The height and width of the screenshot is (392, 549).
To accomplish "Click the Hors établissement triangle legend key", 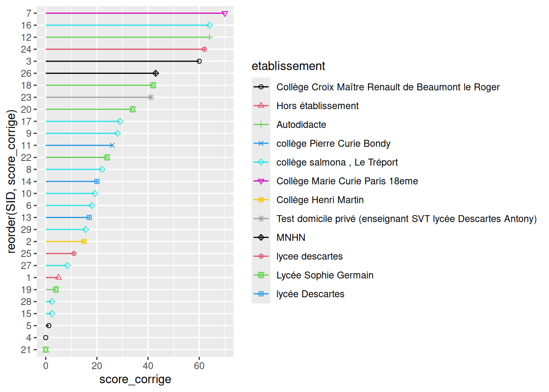I will (x=261, y=106).
